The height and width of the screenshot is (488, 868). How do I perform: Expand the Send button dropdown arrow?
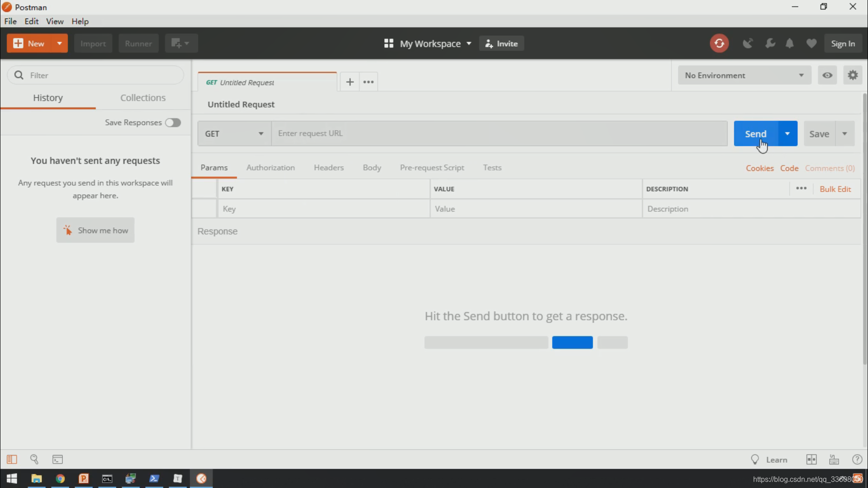pos(788,133)
